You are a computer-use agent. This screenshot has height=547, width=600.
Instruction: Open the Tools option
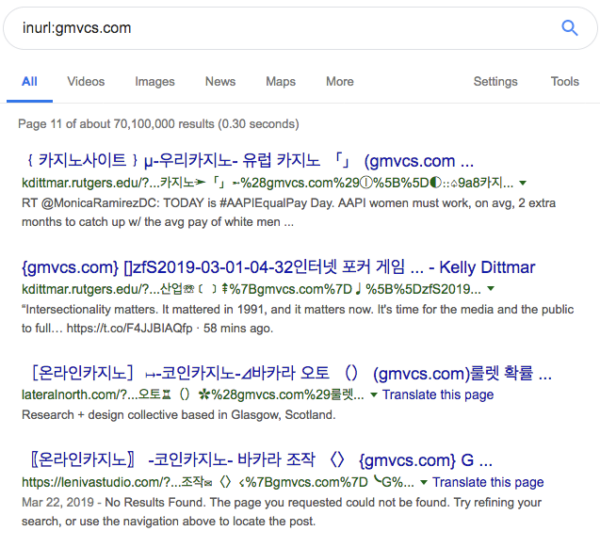(x=564, y=82)
